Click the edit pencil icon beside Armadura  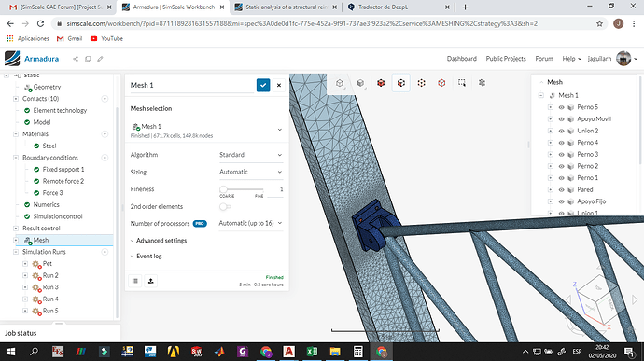point(100,59)
